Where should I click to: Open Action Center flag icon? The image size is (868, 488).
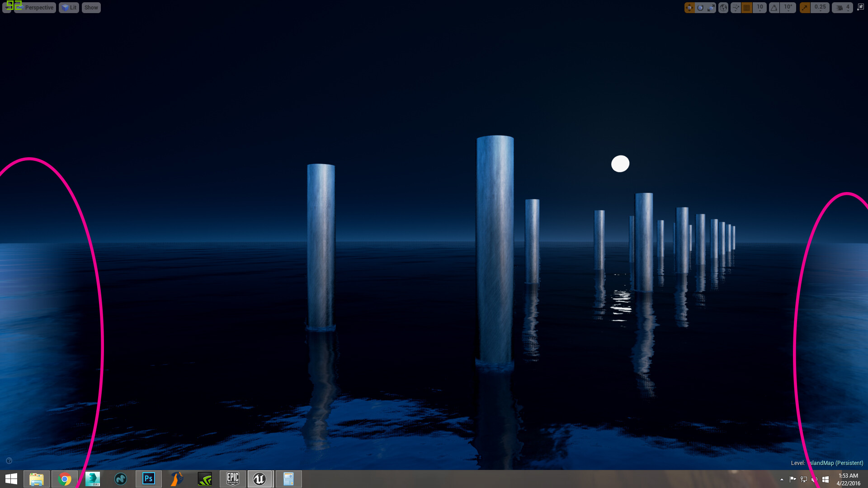793,479
